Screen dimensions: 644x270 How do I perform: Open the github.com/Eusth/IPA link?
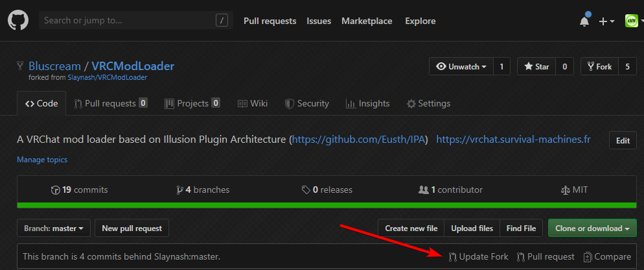pyautogui.click(x=358, y=140)
